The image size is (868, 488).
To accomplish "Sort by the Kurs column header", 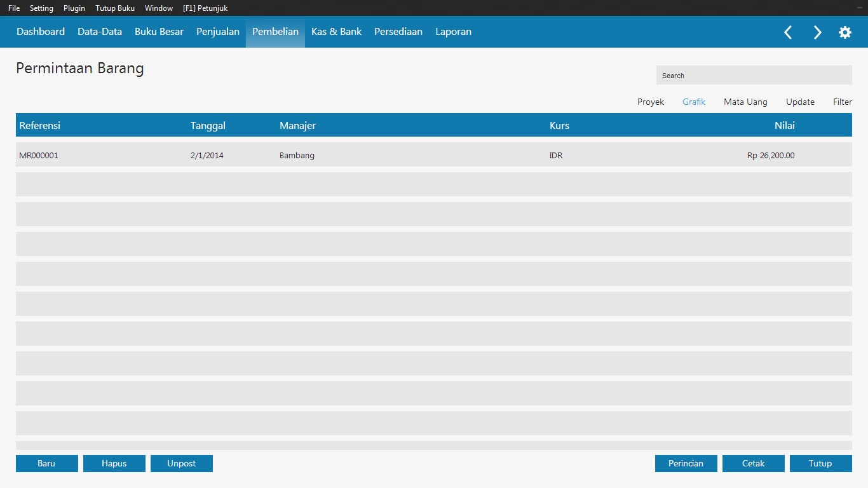I will (x=559, y=125).
